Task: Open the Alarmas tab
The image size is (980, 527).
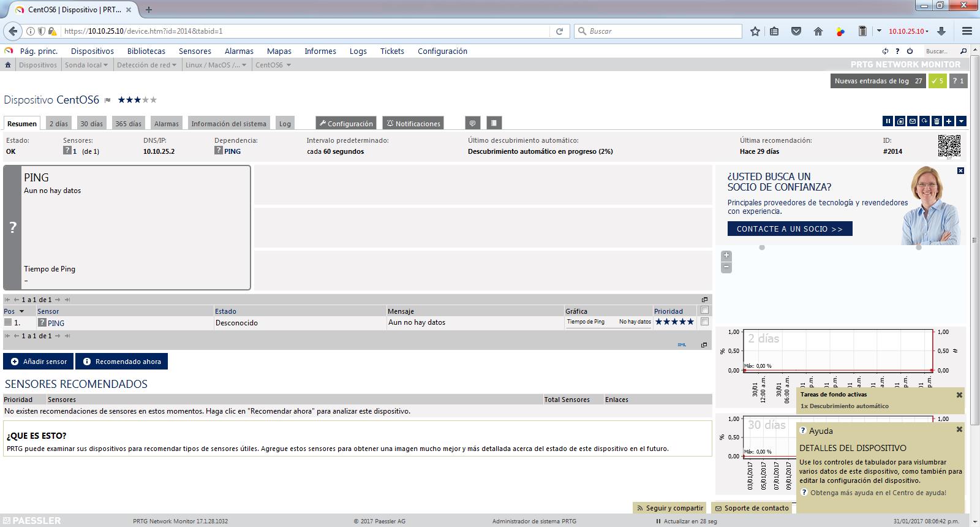Action: pos(167,123)
